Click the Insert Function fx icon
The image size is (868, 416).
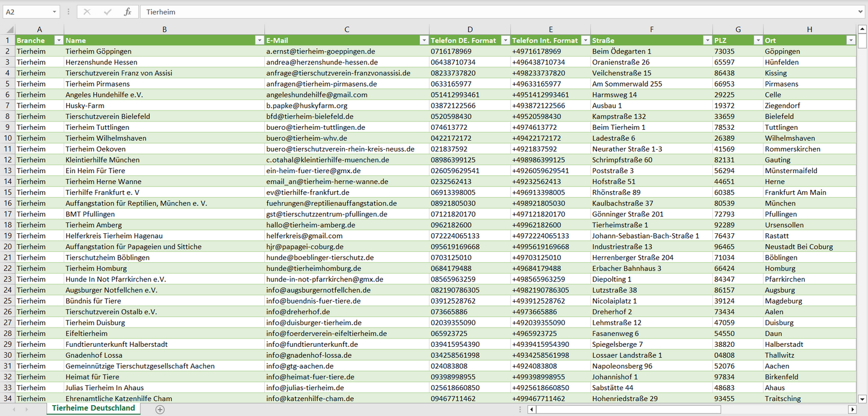coord(127,12)
